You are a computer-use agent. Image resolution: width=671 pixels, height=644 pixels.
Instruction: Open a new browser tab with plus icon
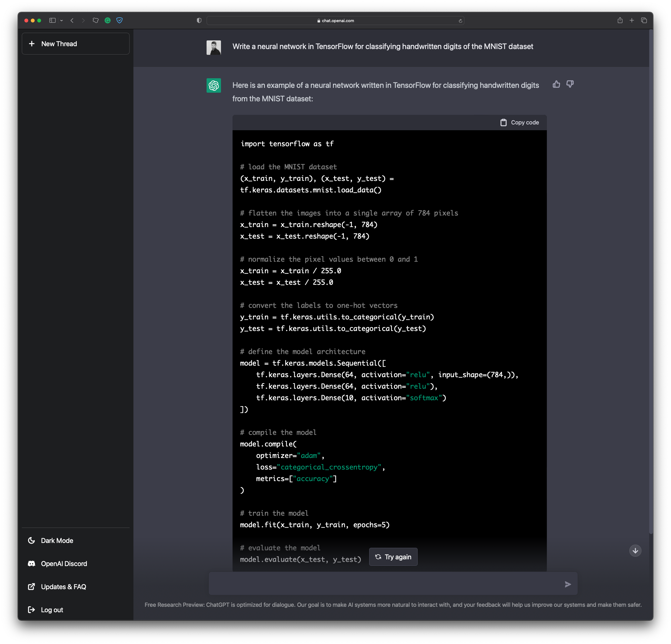click(x=632, y=21)
